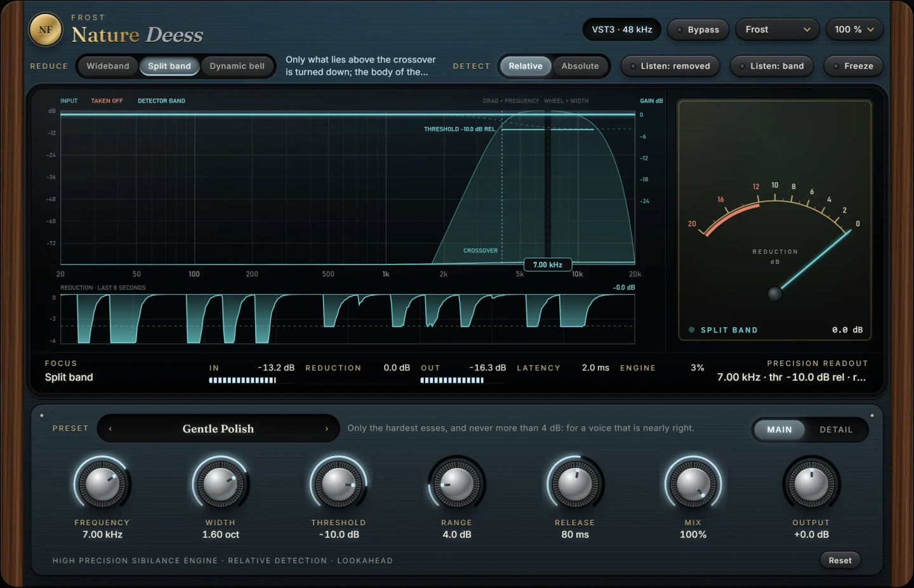
Task: Click the gold NF logo badge
Action: pos(46,30)
